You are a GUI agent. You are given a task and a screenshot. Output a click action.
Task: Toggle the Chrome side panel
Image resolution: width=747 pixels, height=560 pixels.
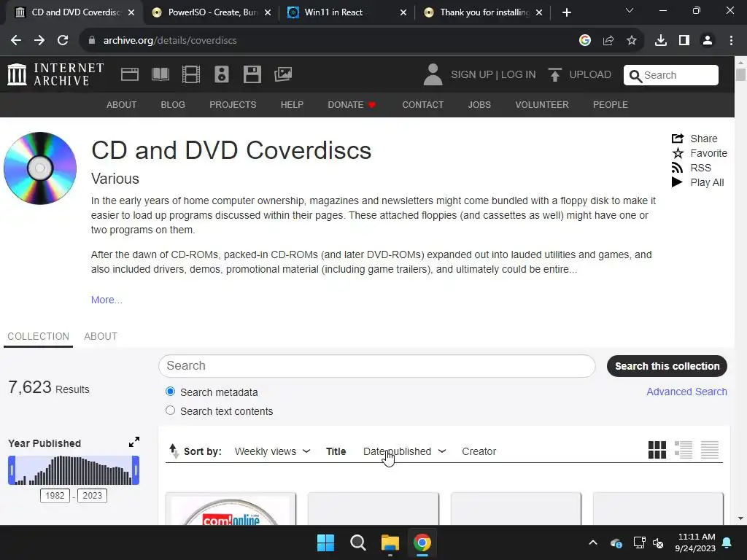pyautogui.click(x=684, y=41)
